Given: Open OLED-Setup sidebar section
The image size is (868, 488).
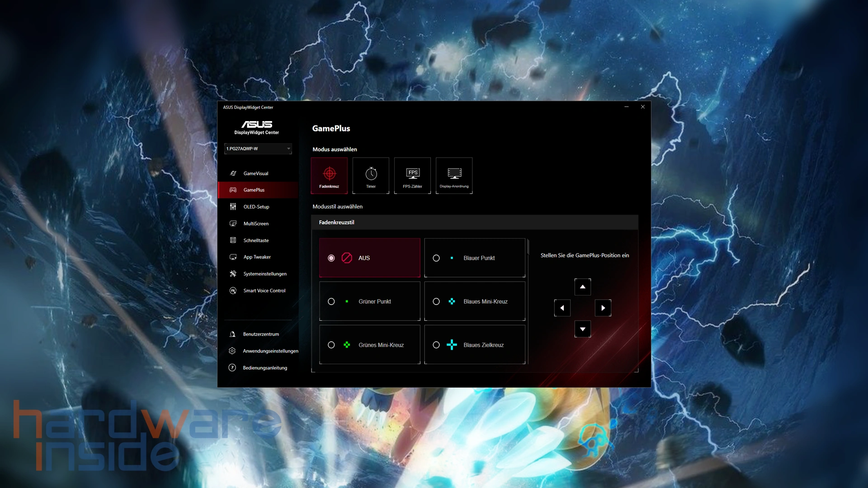Looking at the screenshot, I should [x=256, y=207].
